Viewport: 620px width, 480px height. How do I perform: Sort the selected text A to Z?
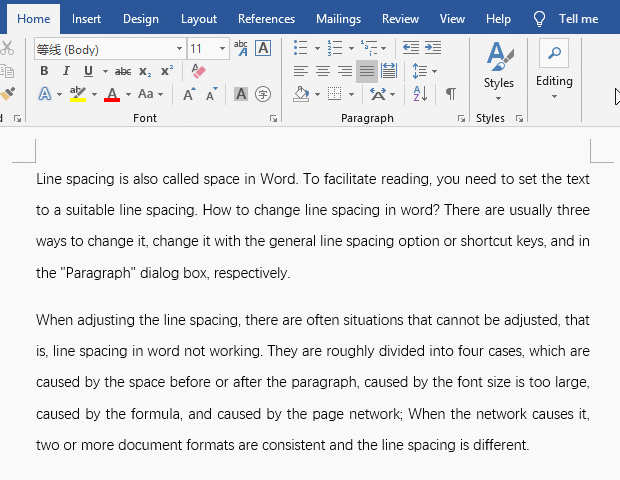click(420, 94)
